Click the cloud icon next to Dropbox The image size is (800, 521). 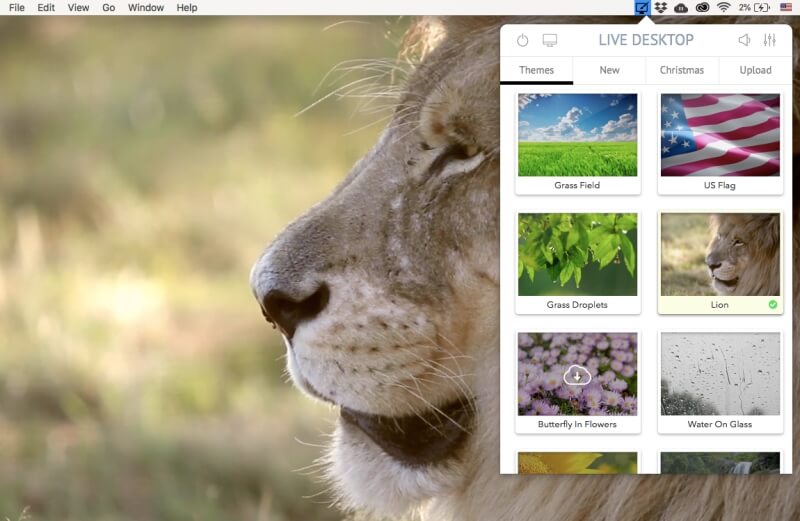coord(681,8)
